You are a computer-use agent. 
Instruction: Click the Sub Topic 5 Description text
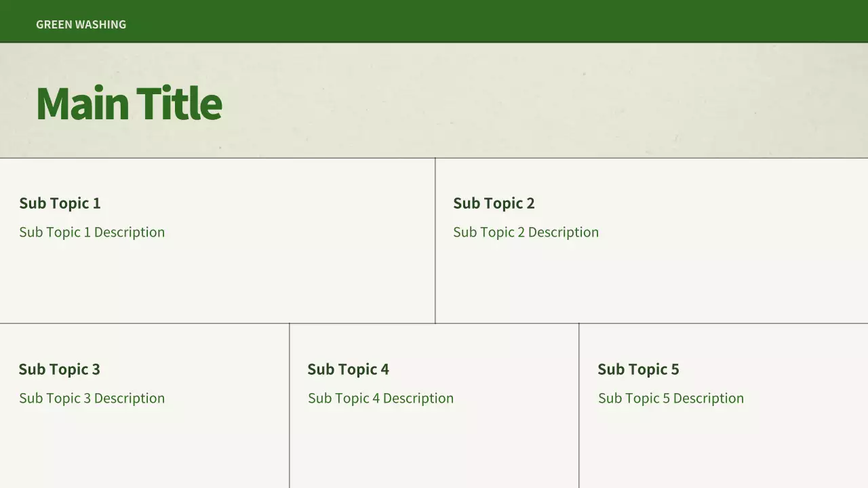[671, 399]
